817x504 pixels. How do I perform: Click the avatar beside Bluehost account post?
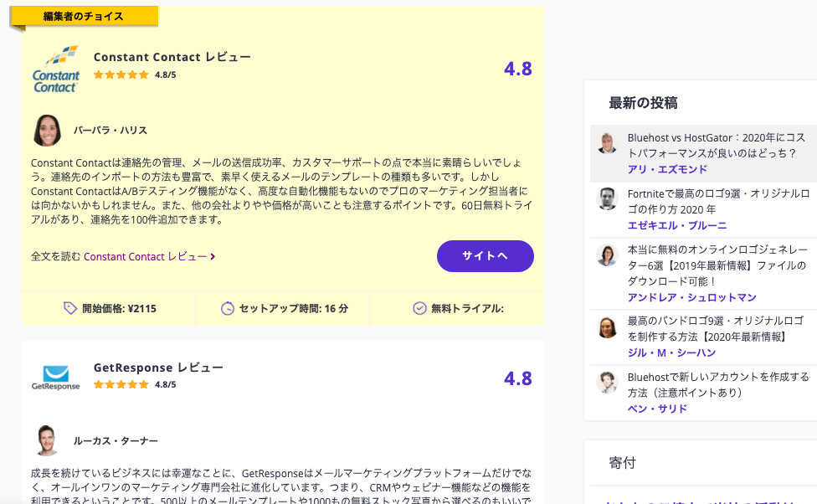pos(607,383)
